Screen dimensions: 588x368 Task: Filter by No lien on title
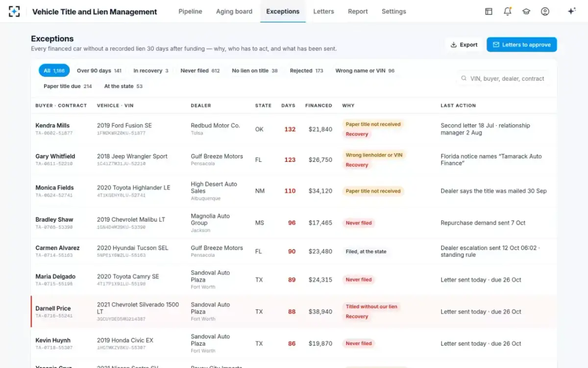click(x=255, y=71)
